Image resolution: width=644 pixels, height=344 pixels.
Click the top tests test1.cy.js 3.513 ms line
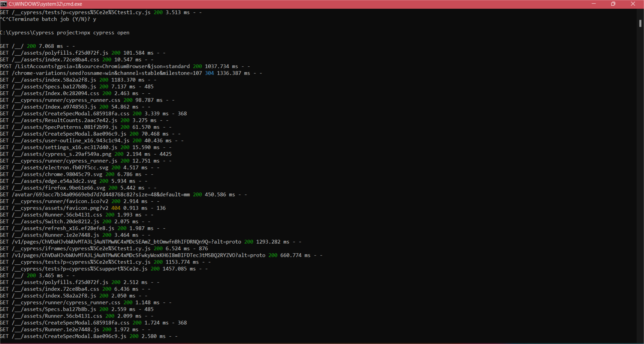coord(101,13)
